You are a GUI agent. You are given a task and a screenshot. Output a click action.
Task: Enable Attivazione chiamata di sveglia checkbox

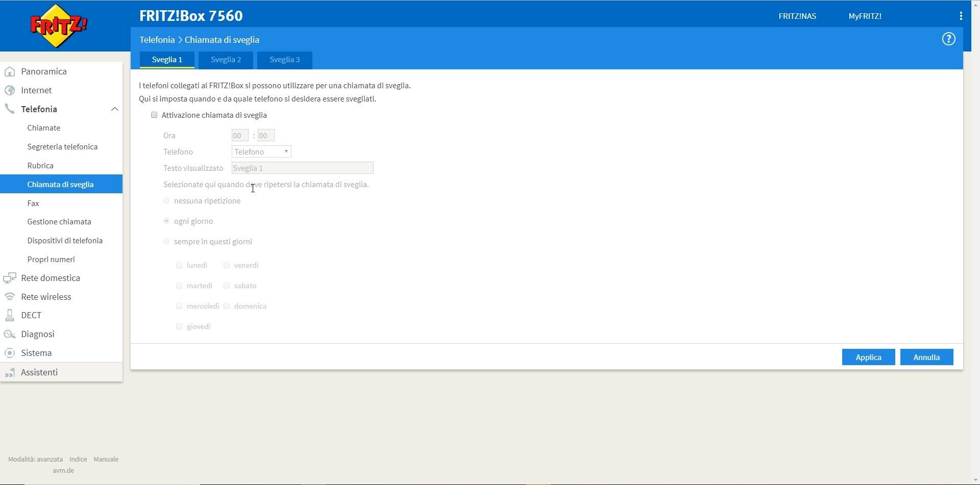pos(154,115)
